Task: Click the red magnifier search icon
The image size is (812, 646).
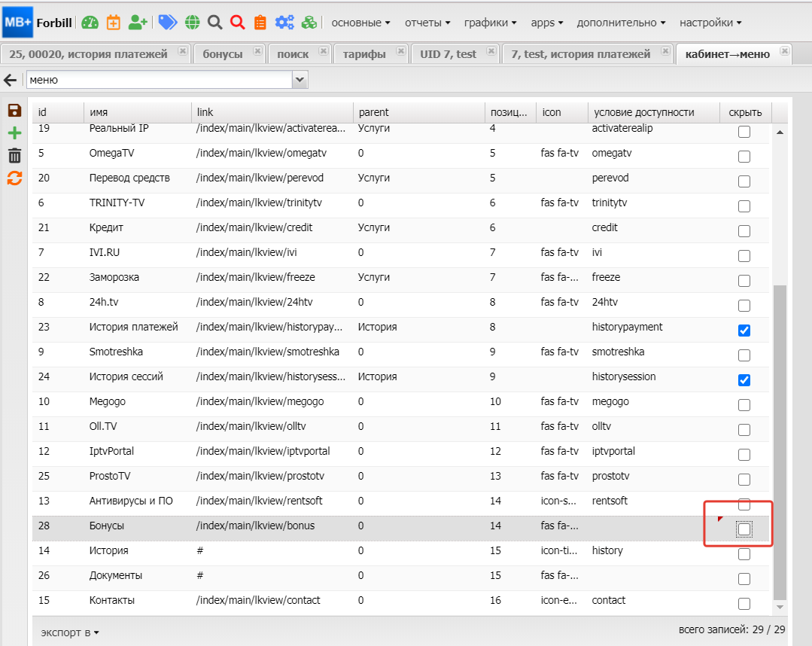Action: pyautogui.click(x=238, y=23)
